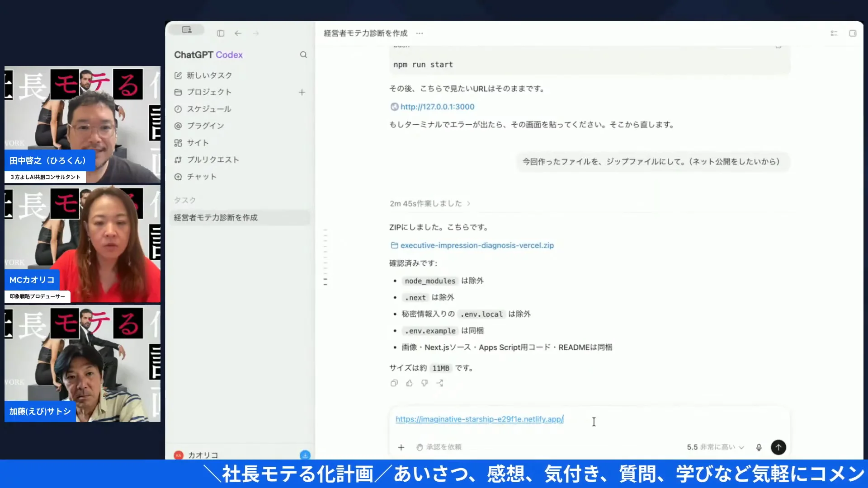This screenshot has height=488, width=868.
Task: Copy the npm run start code block
Action: (x=778, y=46)
